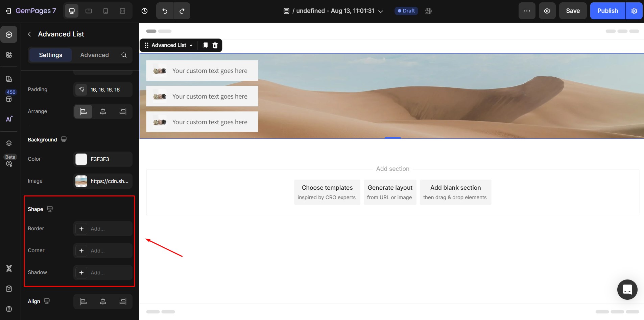Image resolution: width=644 pixels, height=320 pixels.
Task: Switch to the Advanced tab
Action: (94, 55)
